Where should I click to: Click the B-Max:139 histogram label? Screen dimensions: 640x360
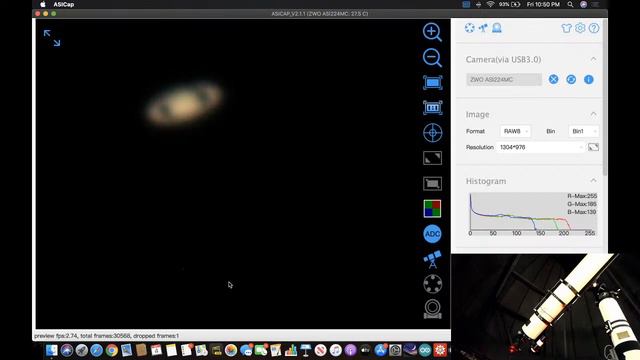click(x=582, y=212)
